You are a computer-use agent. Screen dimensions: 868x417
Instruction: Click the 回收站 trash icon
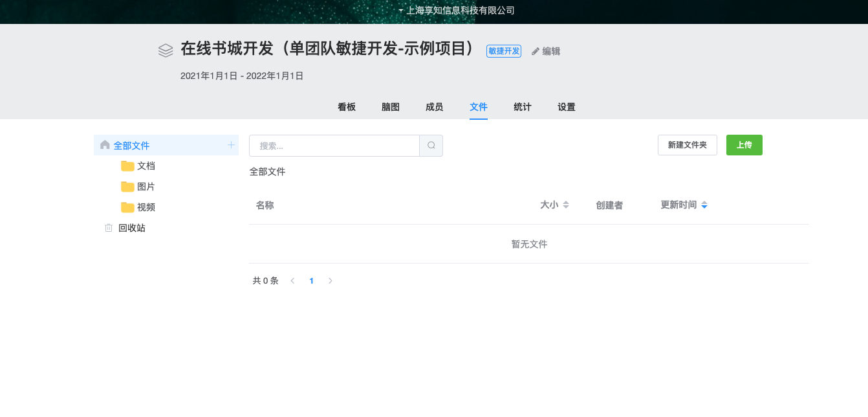109,228
